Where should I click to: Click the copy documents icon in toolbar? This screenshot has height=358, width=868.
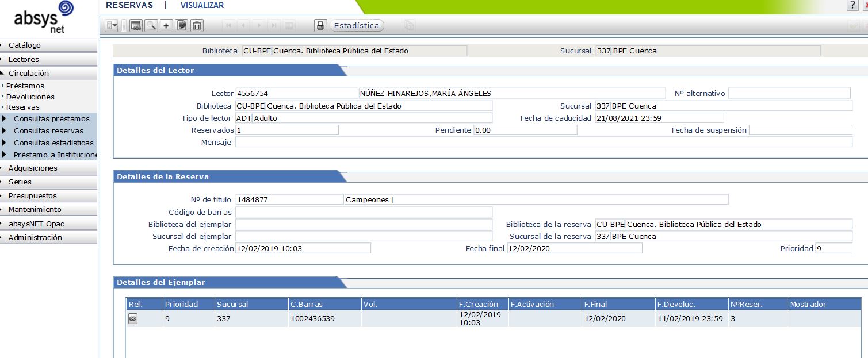click(x=409, y=25)
